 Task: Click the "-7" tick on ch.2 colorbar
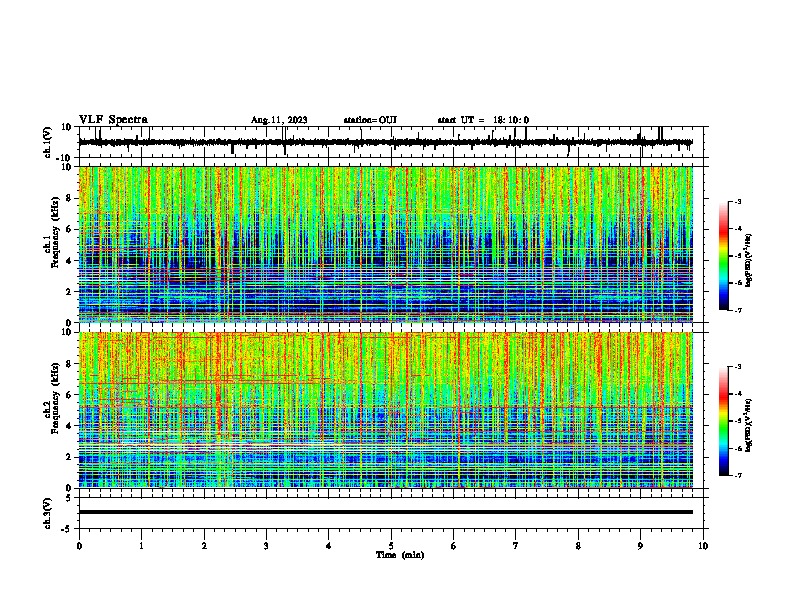[737, 475]
